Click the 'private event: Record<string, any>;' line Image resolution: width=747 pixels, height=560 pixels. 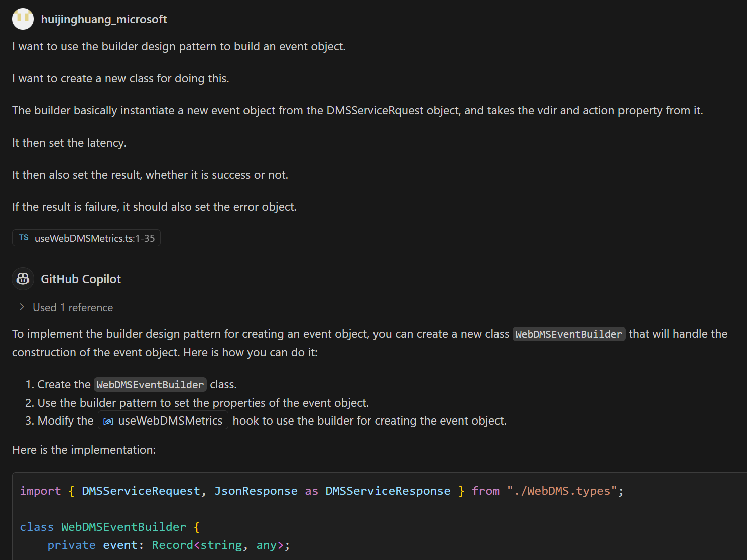[x=169, y=545]
